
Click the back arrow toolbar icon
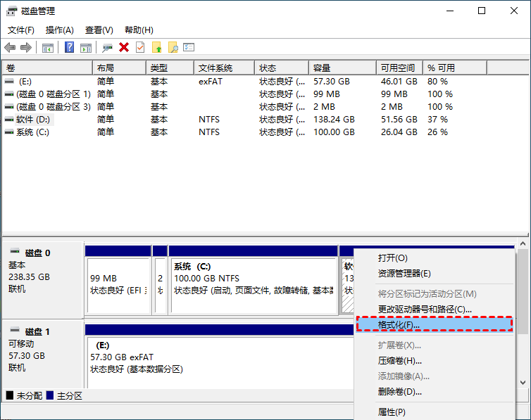10,48
